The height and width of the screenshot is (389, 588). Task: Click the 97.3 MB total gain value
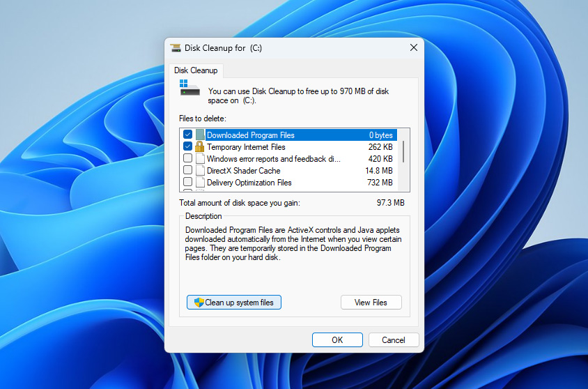pos(390,203)
